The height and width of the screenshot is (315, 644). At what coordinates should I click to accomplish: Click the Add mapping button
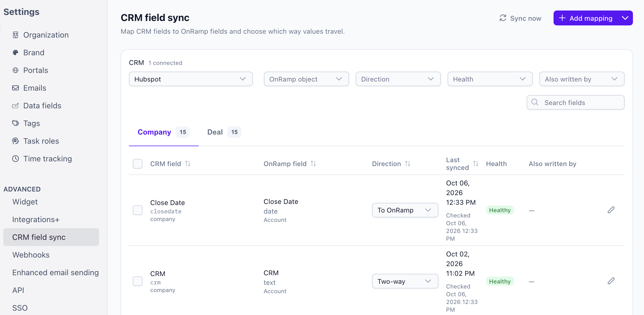(x=586, y=18)
